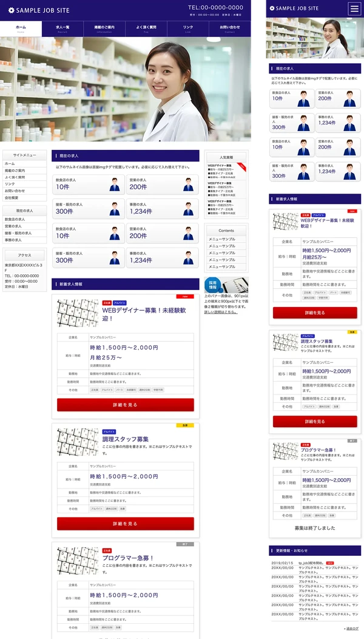Open the リンク navigation tab
This screenshot has width=364, height=639.
(188, 29)
